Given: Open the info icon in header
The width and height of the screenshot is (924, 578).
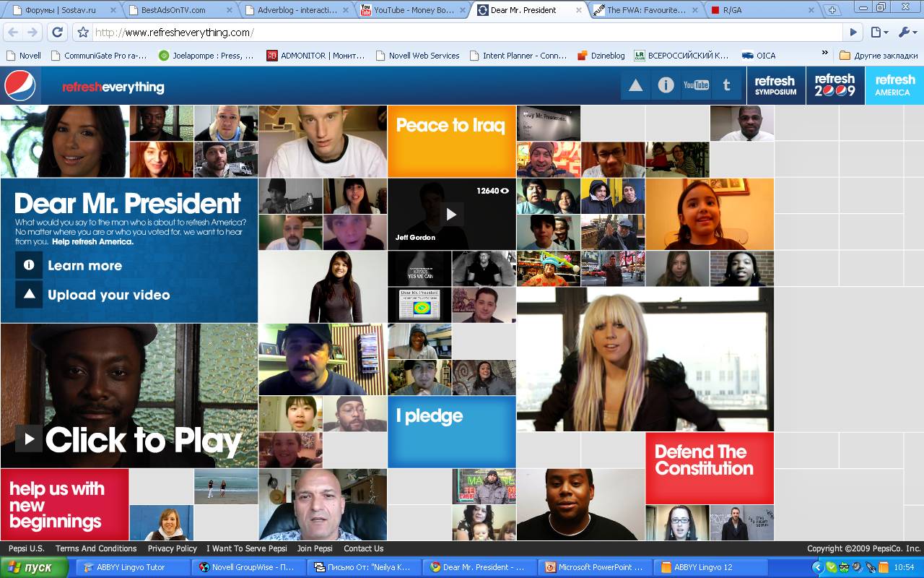Looking at the screenshot, I should [666, 85].
